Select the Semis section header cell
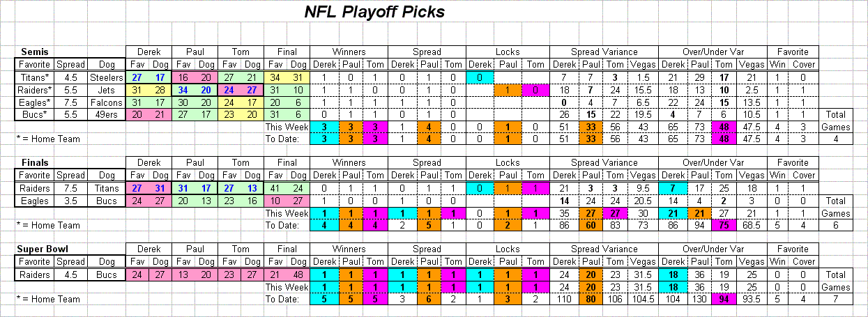Screen dimensions: 868x317 (x=36, y=52)
